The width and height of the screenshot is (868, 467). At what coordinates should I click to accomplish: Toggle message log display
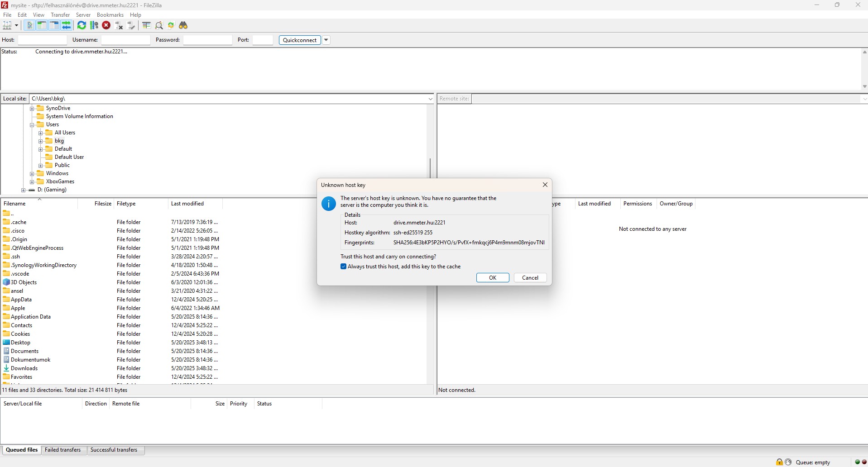29,25
